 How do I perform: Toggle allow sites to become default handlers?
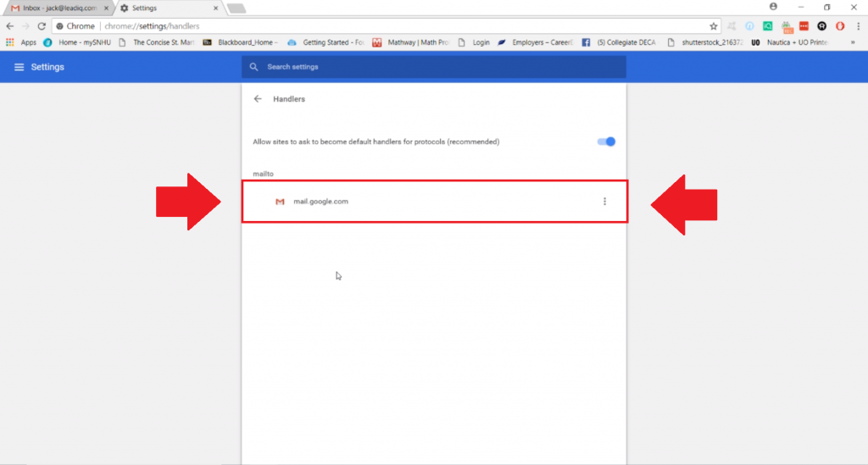pos(606,141)
